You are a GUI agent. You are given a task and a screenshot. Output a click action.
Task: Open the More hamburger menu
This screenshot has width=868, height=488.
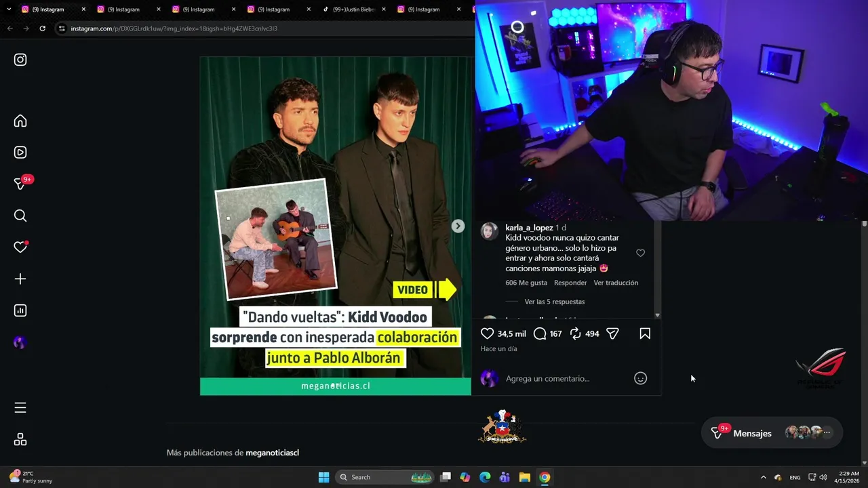coord(20,408)
